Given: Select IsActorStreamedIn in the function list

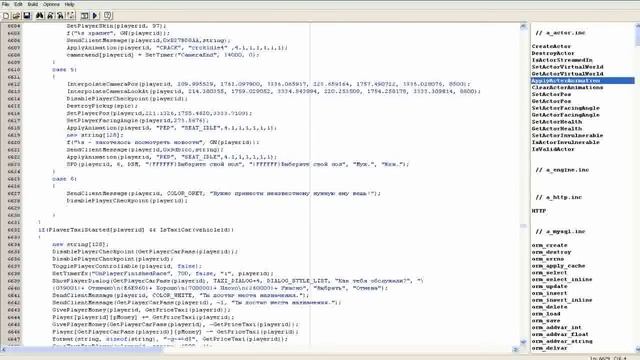Looking at the screenshot, I should 562,60.
